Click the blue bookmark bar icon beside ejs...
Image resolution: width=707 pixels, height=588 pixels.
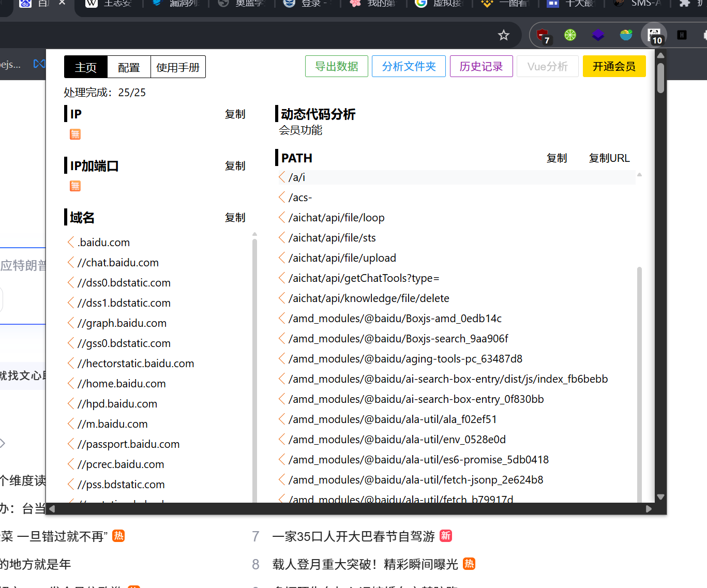pos(39,64)
